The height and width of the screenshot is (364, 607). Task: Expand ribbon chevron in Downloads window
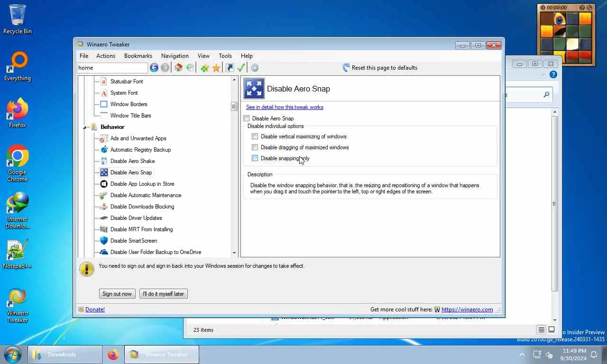pos(544,74)
